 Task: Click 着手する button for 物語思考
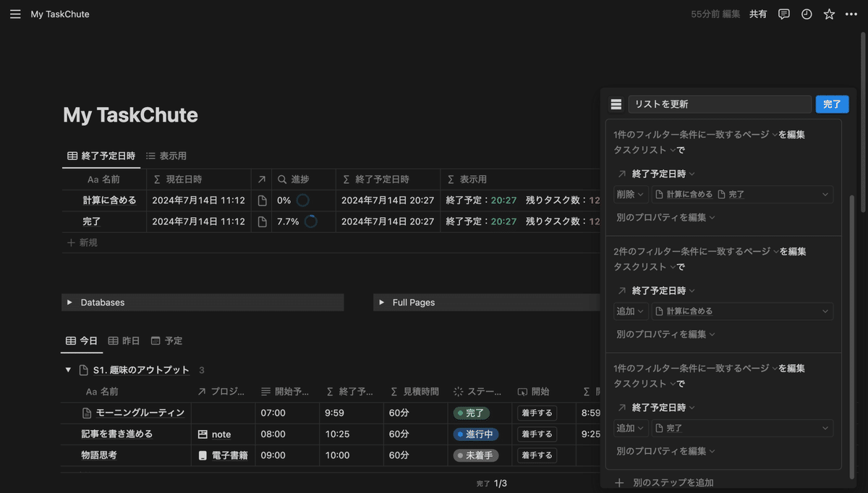(x=537, y=455)
